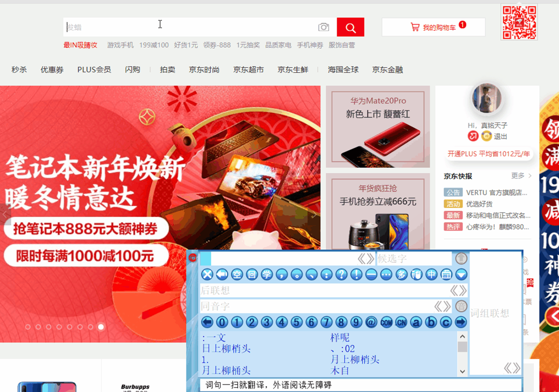Select the first carousel dot on banner
This screenshot has height=392, width=559.
[x=28, y=327]
